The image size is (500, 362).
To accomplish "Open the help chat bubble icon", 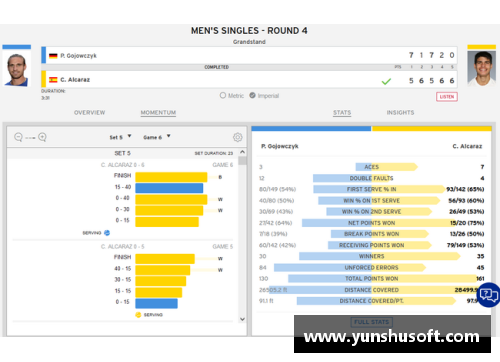I will tap(489, 295).
